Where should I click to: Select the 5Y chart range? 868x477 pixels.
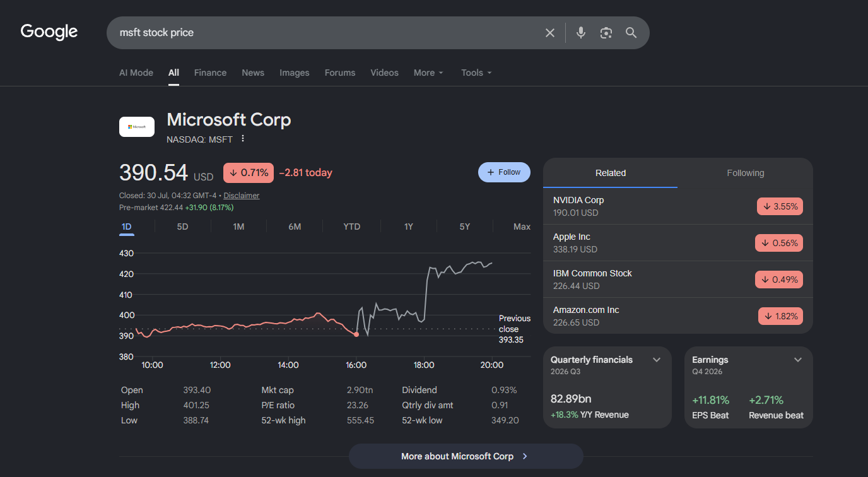(465, 227)
